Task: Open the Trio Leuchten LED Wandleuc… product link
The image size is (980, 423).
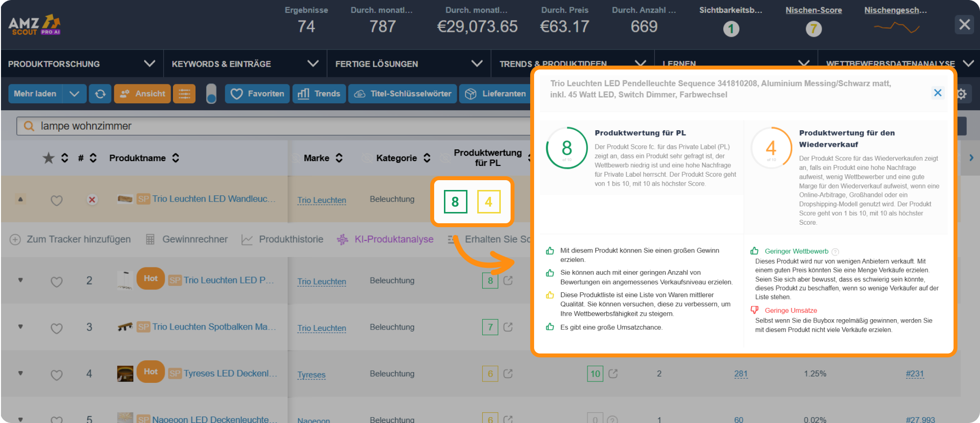Action: 214,199
